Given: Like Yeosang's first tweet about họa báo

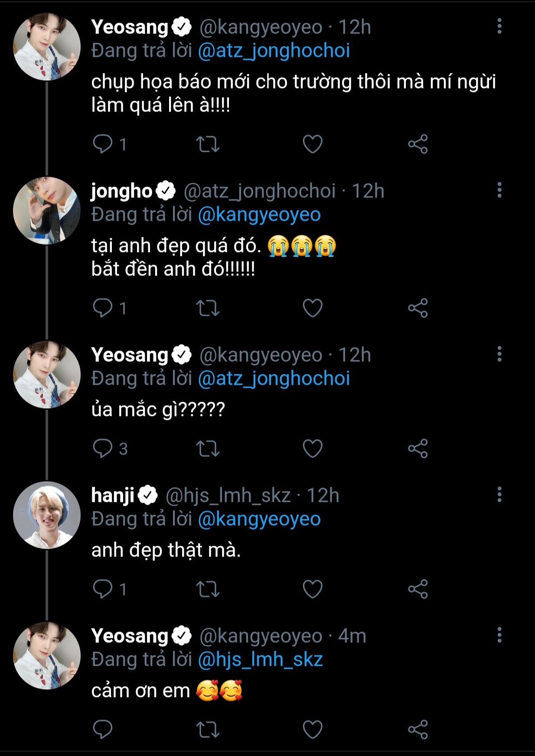Looking at the screenshot, I should point(313,144).
